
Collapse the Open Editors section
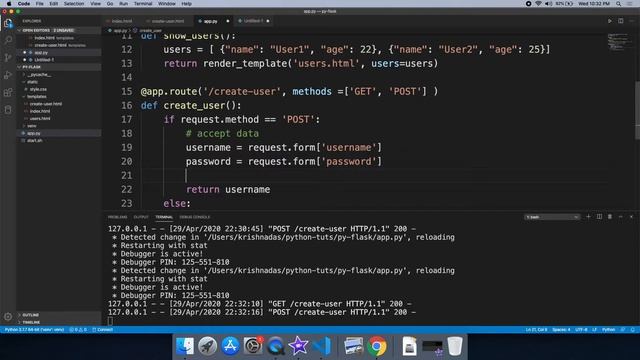[58, 30]
